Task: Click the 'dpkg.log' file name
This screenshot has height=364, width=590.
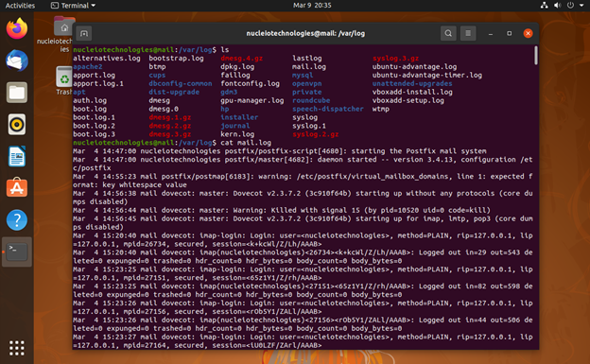Action: click(x=237, y=66)
